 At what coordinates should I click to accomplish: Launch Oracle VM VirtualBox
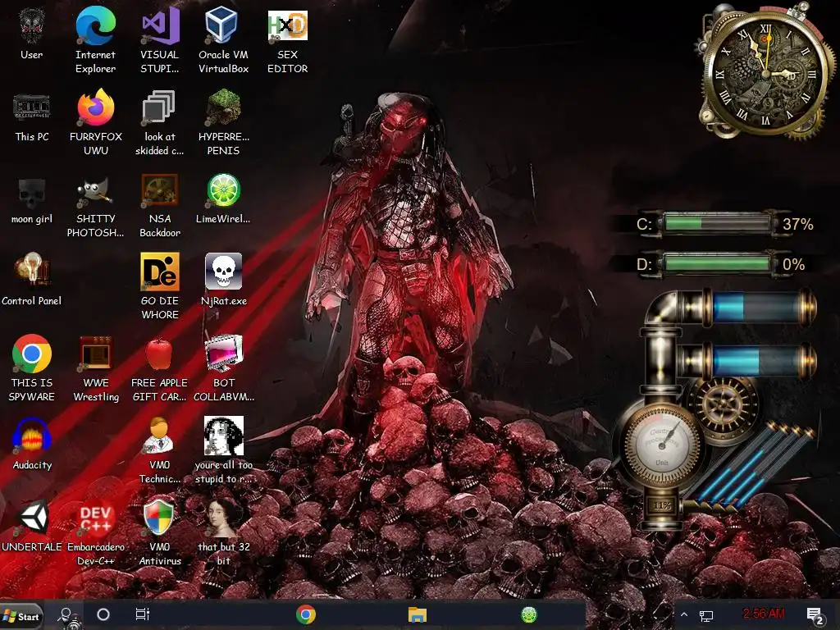223,27
